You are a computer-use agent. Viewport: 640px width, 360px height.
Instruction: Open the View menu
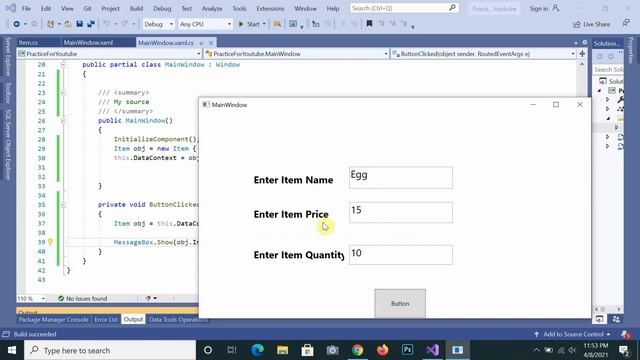(x=67, y=8)
